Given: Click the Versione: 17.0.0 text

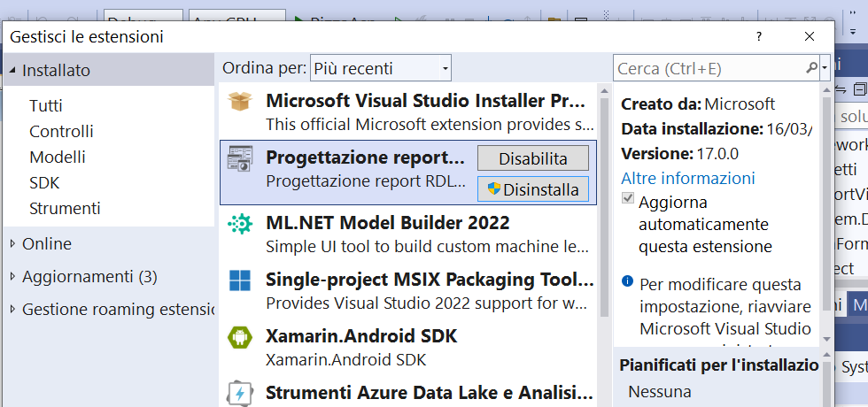Looking at the screenshot, I should coord(680,153).
